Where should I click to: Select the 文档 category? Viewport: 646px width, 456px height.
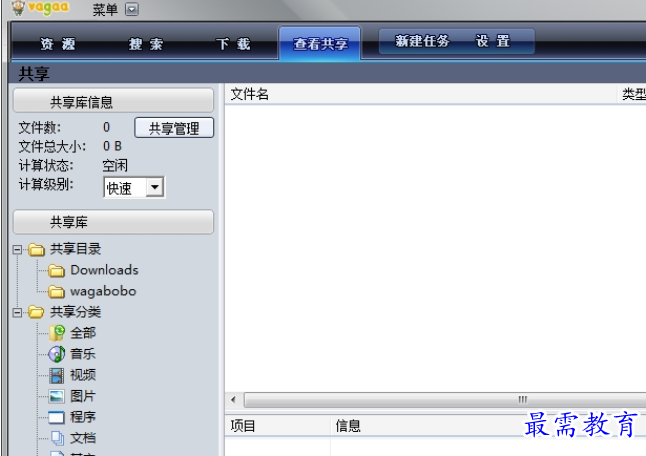coord(83,438)
